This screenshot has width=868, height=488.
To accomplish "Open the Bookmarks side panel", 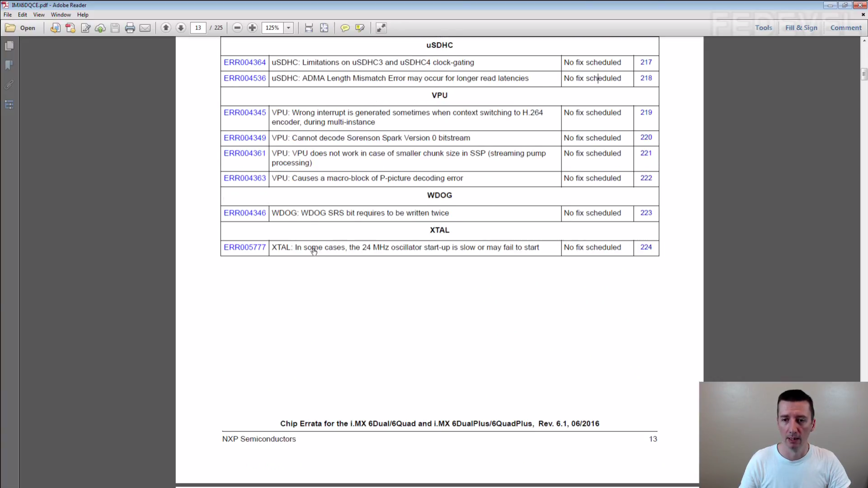I will (9, 66).
